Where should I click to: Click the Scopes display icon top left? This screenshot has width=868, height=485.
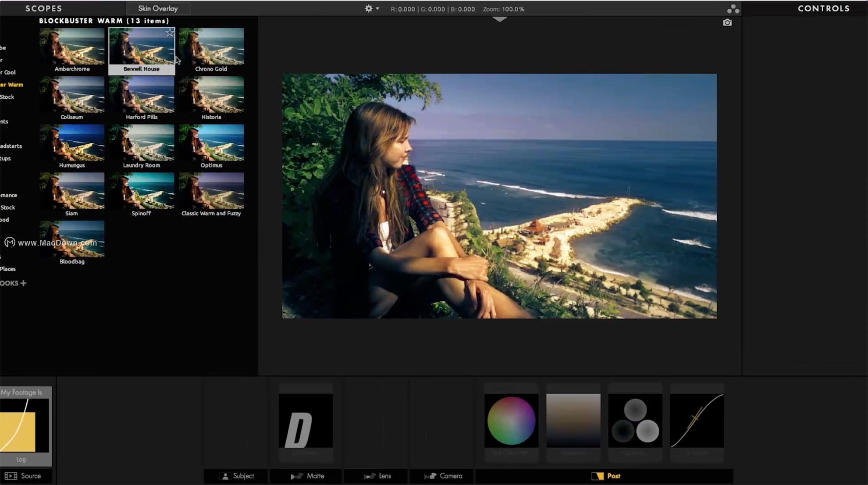tap(43, 8)
